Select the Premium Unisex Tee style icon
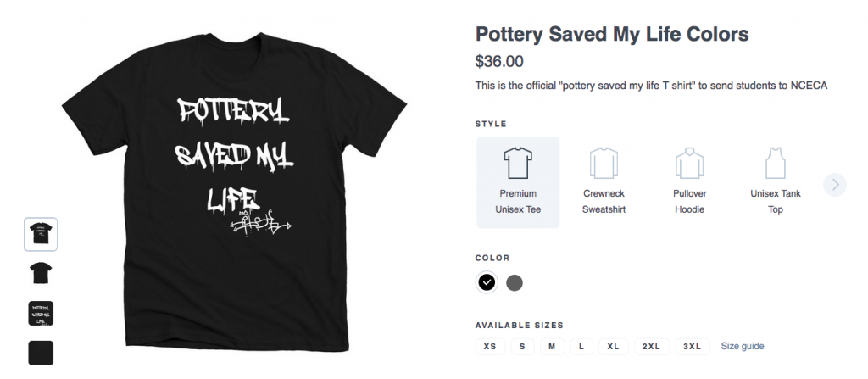Screen dimensions: 868x379 tap(517, 161)
